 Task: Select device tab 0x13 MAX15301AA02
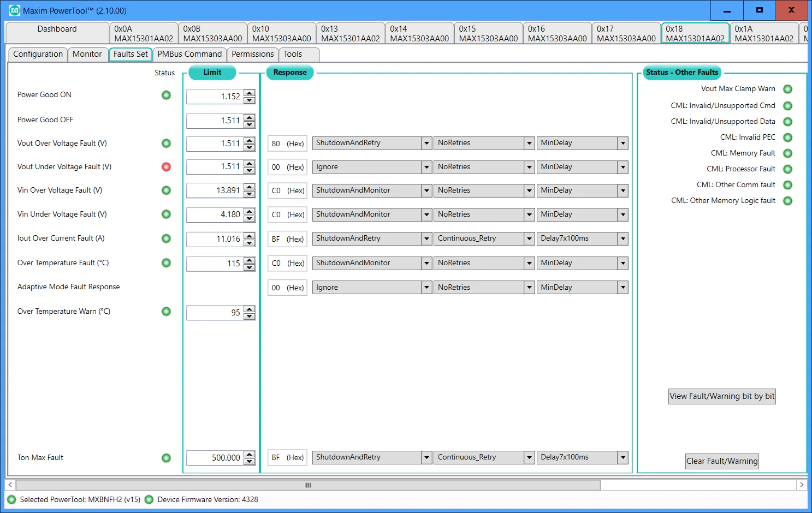coord(351,33)
